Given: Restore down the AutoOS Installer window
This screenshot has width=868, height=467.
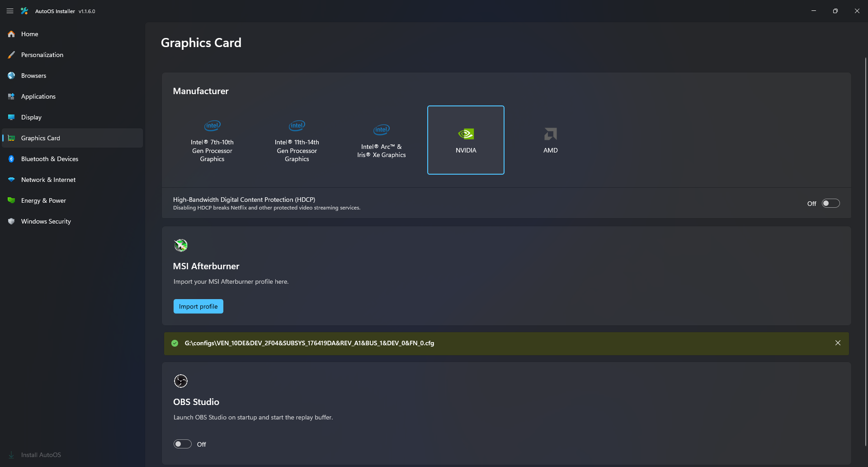Looking at the screenshot, I should coord(835,11).
